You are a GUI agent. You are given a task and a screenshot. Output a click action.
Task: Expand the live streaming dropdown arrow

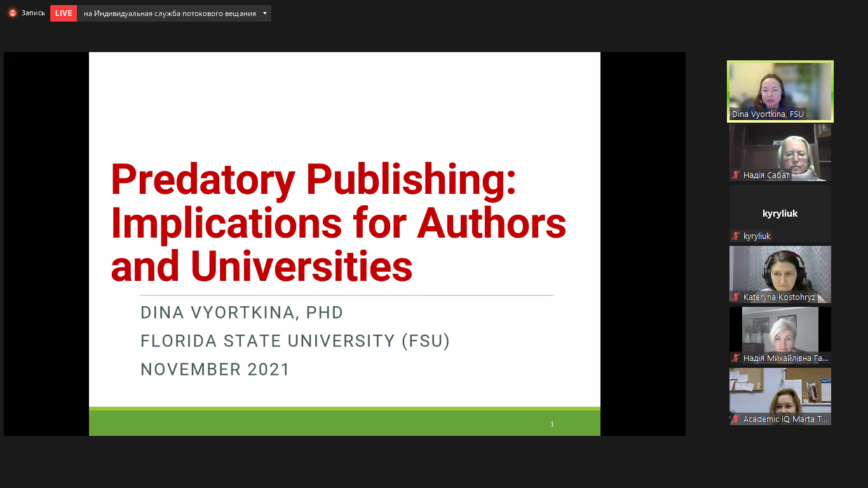tap(265, 13)
